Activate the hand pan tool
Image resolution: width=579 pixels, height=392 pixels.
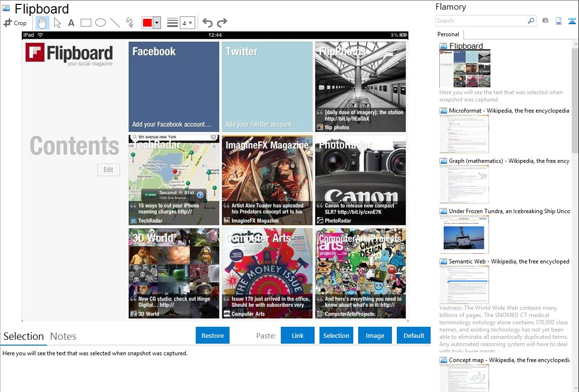coord(42,23)
